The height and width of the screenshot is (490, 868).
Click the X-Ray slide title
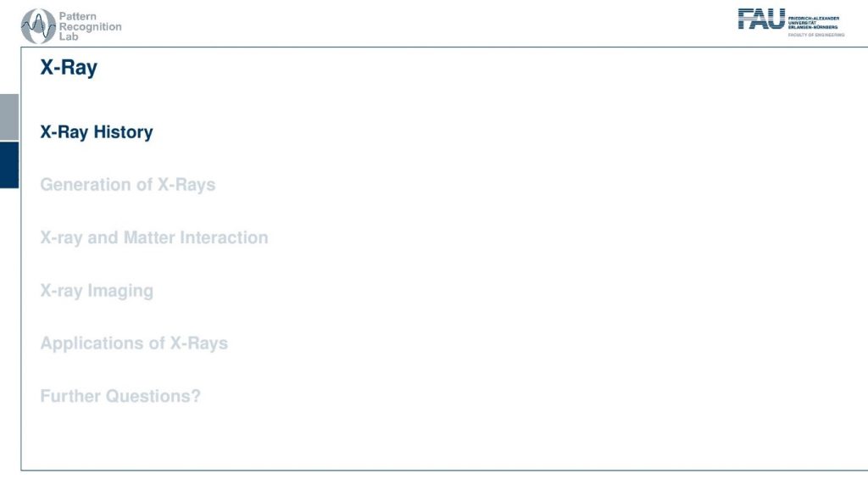point(69,68)
